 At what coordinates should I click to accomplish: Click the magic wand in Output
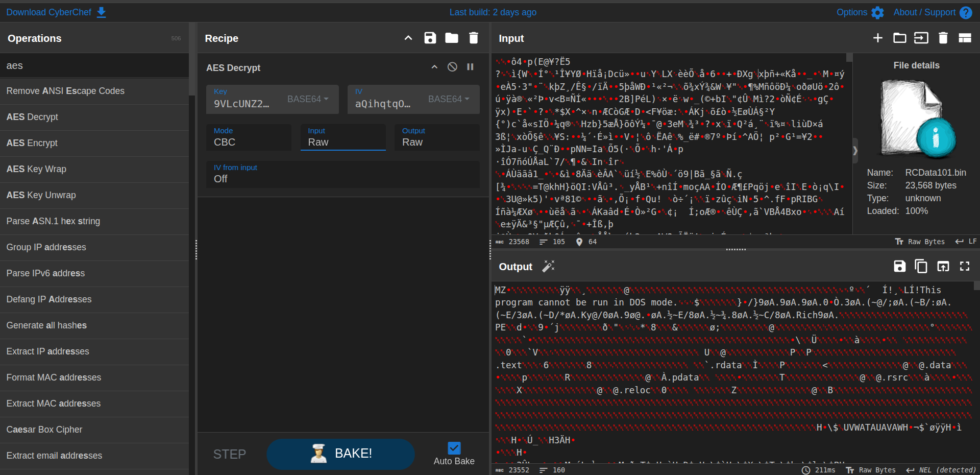pyautogui.click(x=548, y=266)
